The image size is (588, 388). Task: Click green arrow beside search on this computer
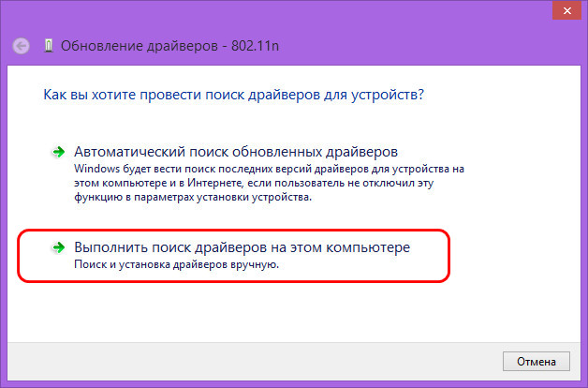tap(58, 247)
